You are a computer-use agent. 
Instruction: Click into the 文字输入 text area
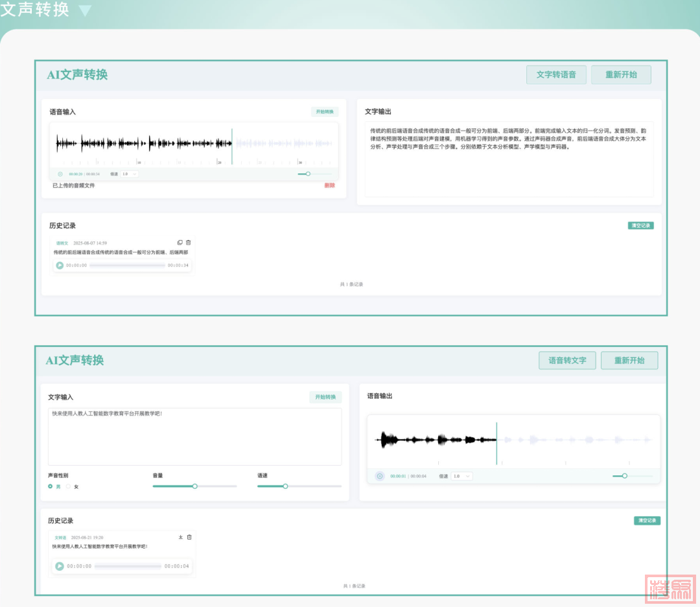pyautogui.click(x=194, y=436)
